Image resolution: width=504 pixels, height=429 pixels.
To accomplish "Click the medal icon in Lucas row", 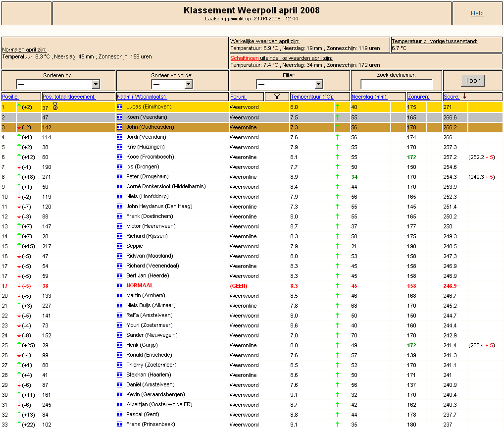I will (x=55, y=107).
